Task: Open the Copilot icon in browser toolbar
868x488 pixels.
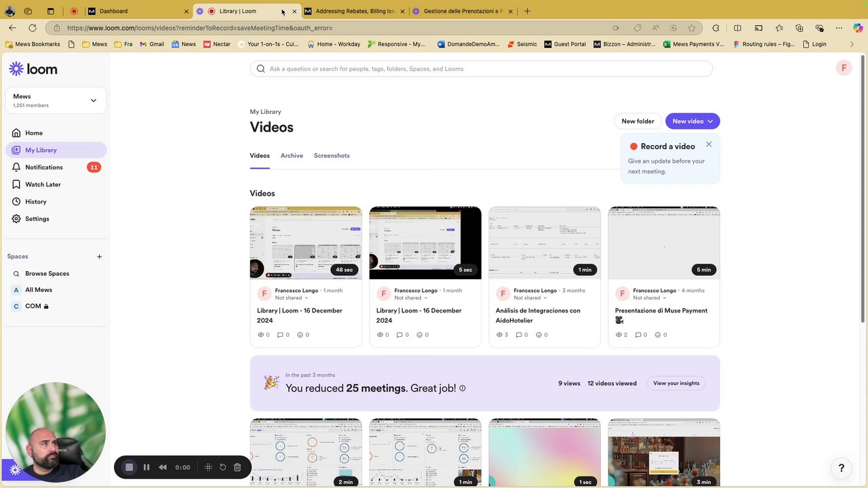Action: click(x=858, y=28)
